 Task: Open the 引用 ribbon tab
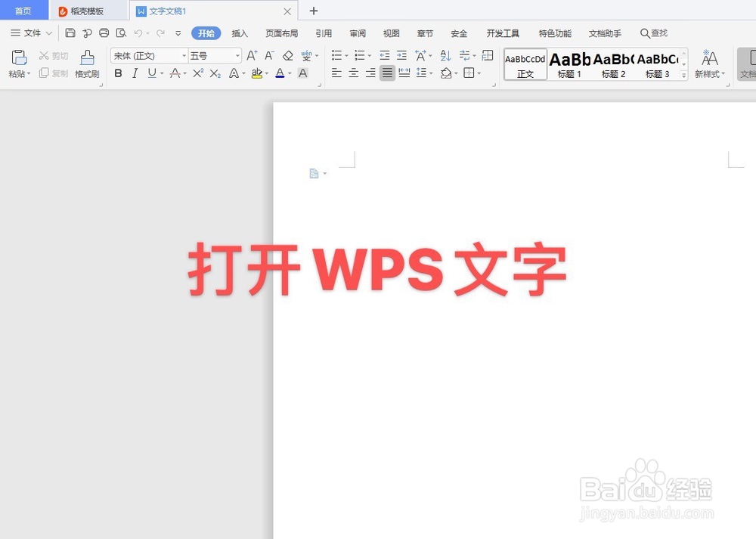tap(324, 33)
